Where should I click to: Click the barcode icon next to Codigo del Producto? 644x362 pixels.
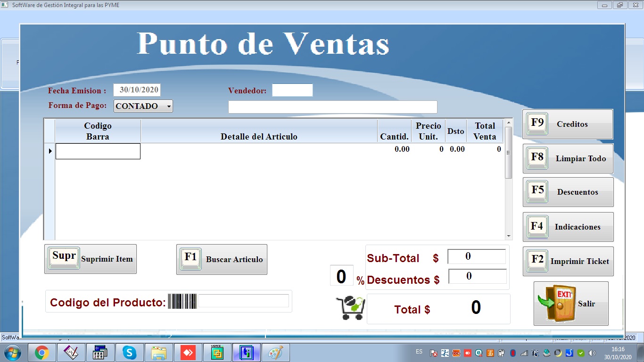[182, 301]
